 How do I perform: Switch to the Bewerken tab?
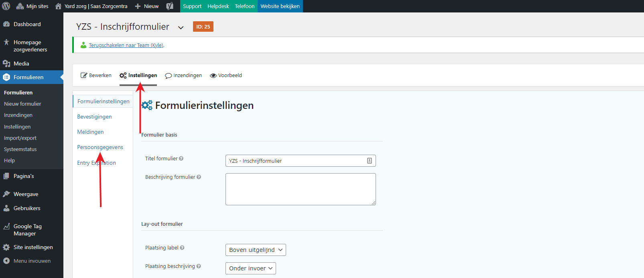[x=96, y=76]
